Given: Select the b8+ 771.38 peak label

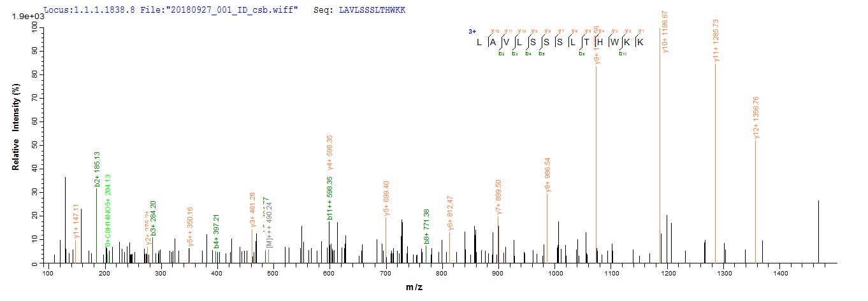Looking at the screenshot, I should [x=426, y=227].
